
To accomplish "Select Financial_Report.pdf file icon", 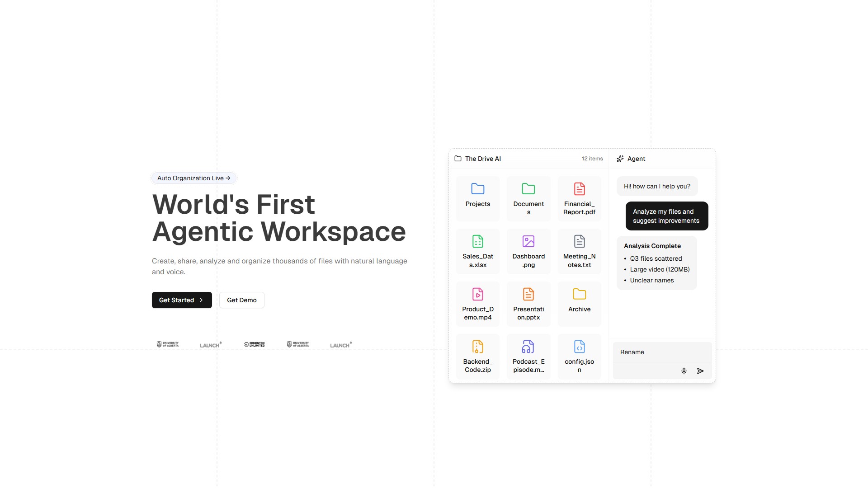I will (x=579, y=189).
